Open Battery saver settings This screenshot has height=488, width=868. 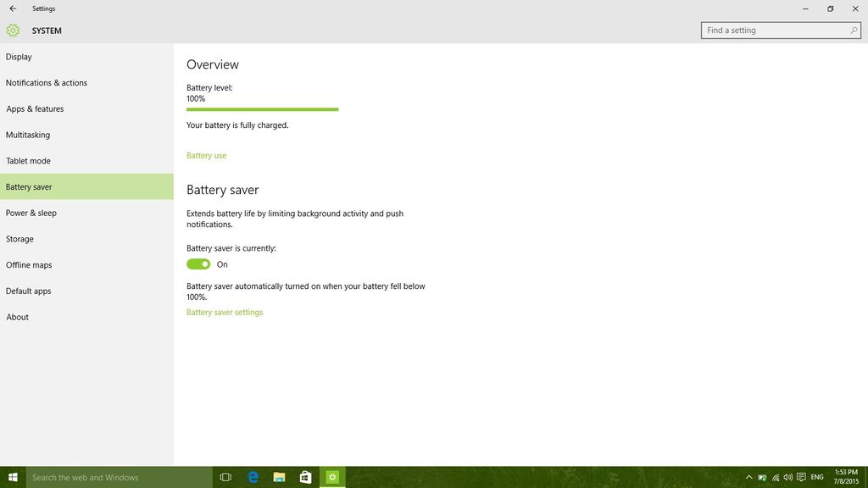225,312
